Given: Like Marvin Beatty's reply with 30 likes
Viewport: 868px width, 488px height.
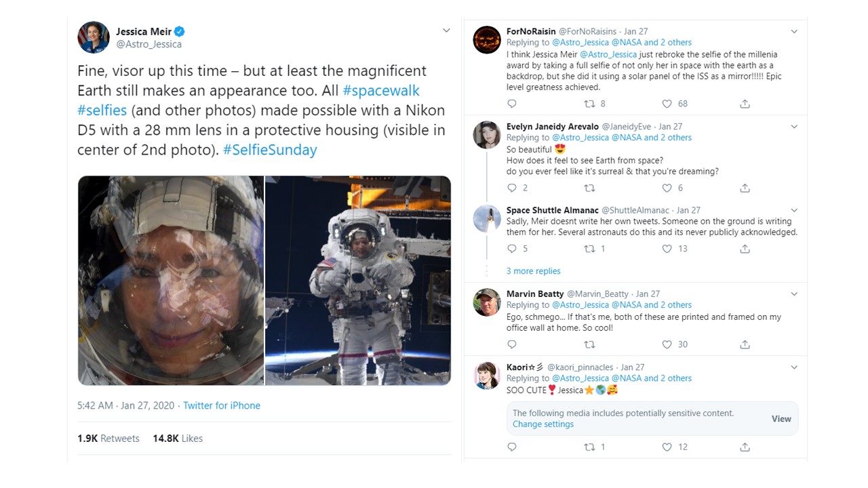Looking at the screenshot, I should pyautogui.click(x=667, y=344).
